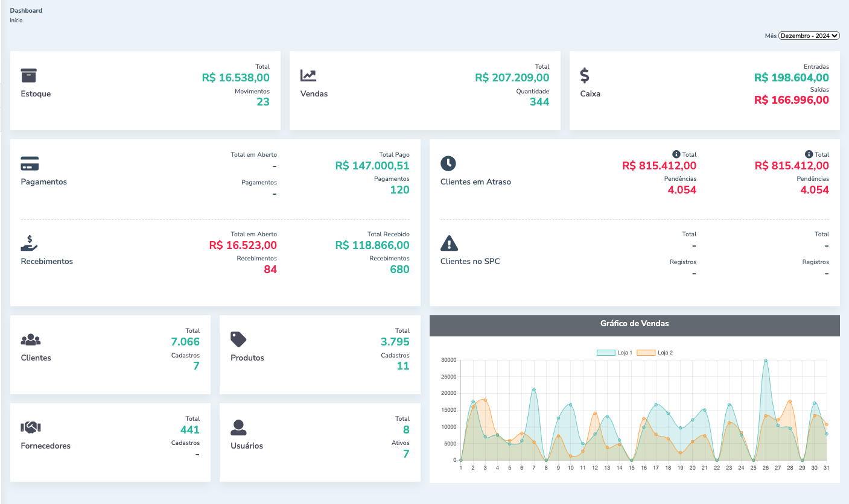Click the Recebimentos hand-with-dollar icon

click(30, 243)
